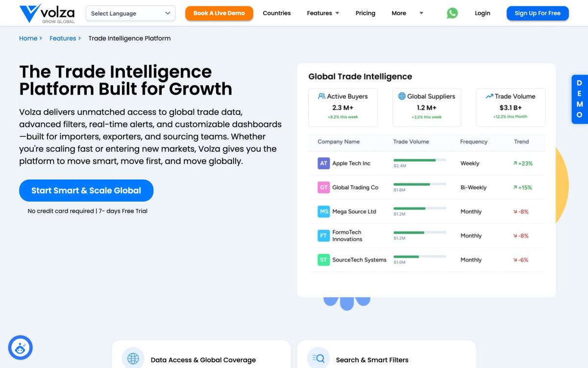This screenshot has height=368, width=588.
Task: Click Book A Live Demo button
Action: [x=219, y=13]
